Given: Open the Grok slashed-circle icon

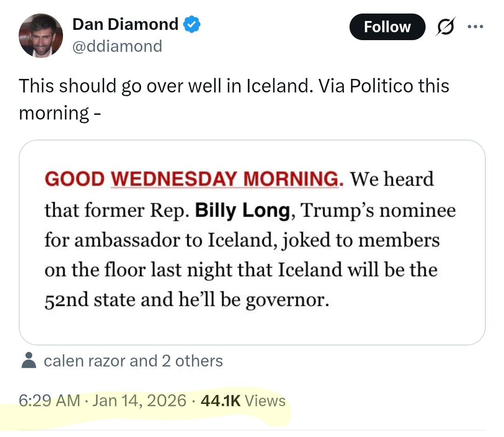Looking at the screenshot, I should pos(445,27).
